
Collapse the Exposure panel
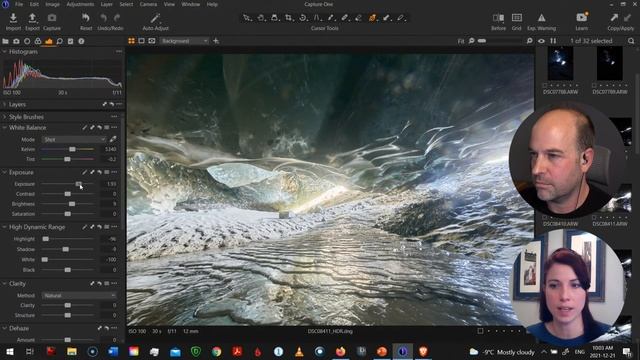point(4,172)
